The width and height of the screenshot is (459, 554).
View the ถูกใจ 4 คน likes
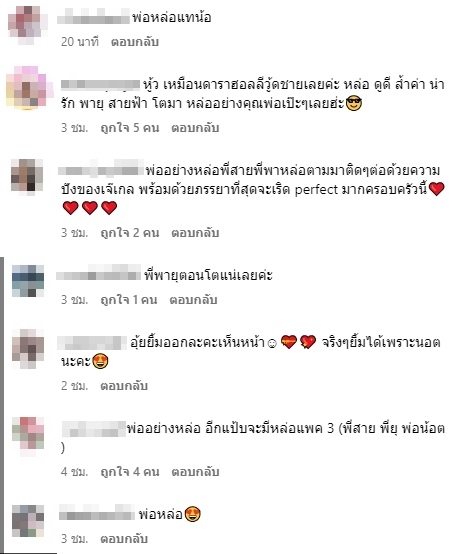(130, 471)
